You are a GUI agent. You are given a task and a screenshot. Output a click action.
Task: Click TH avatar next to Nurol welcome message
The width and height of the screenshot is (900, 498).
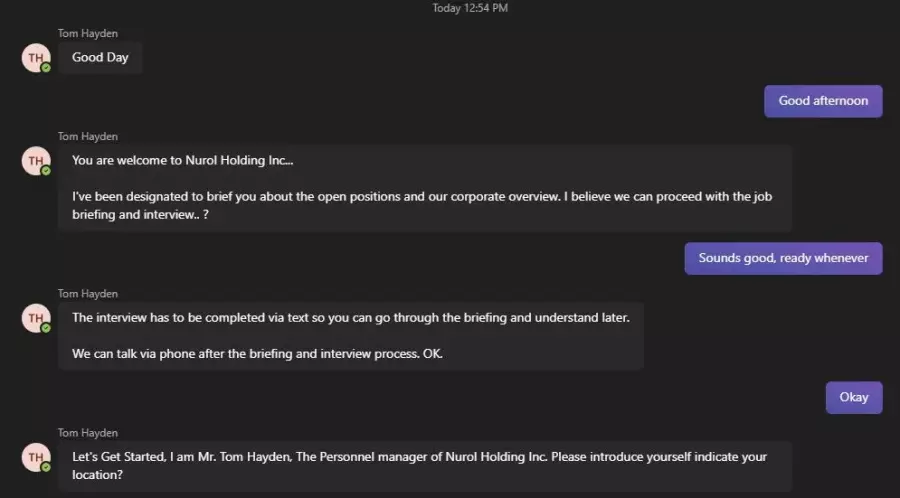click(x=36, y=161)
